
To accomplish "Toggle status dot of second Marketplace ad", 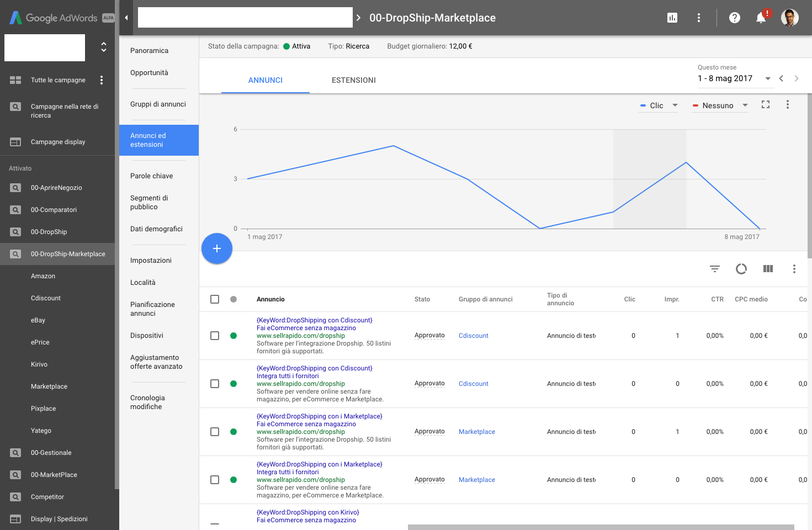I will pyautogui.click(x=233, y=480).
